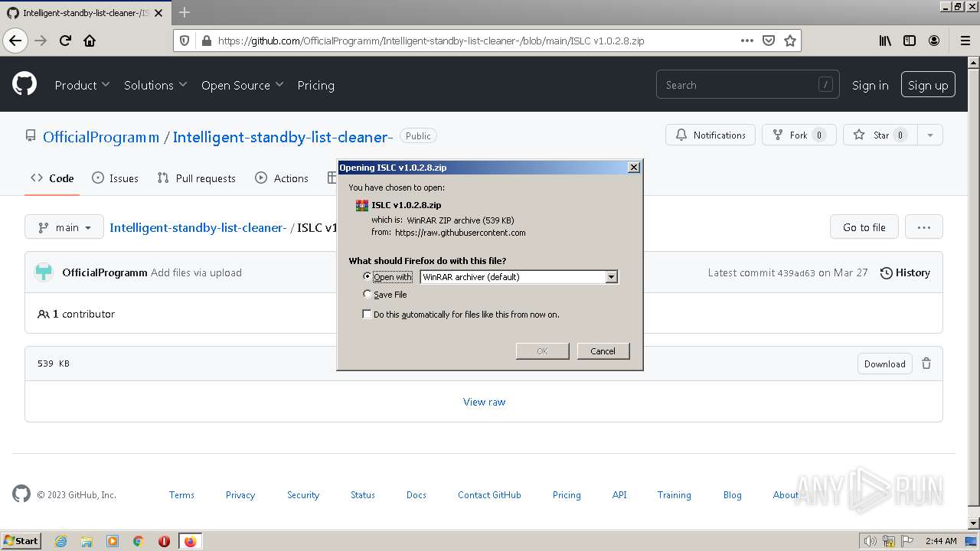Open the browser home page icon
980x551 pixels.
coord(90,41)
